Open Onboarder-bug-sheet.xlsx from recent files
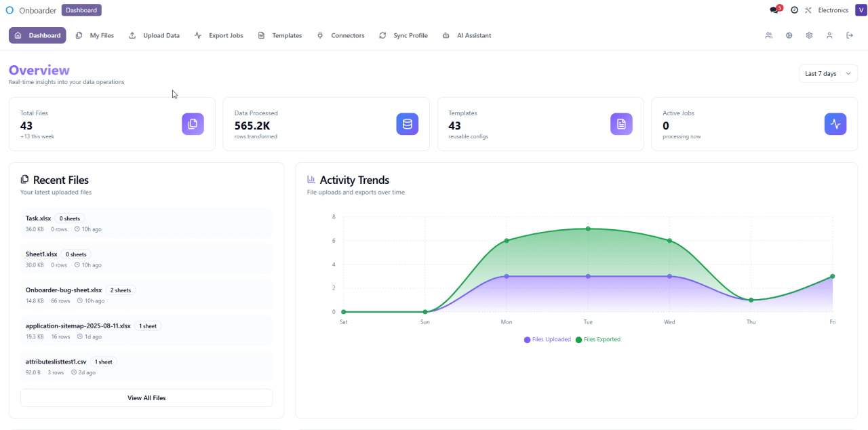The image size is (868, 430). pyautogui.click(x=64, y=290)
